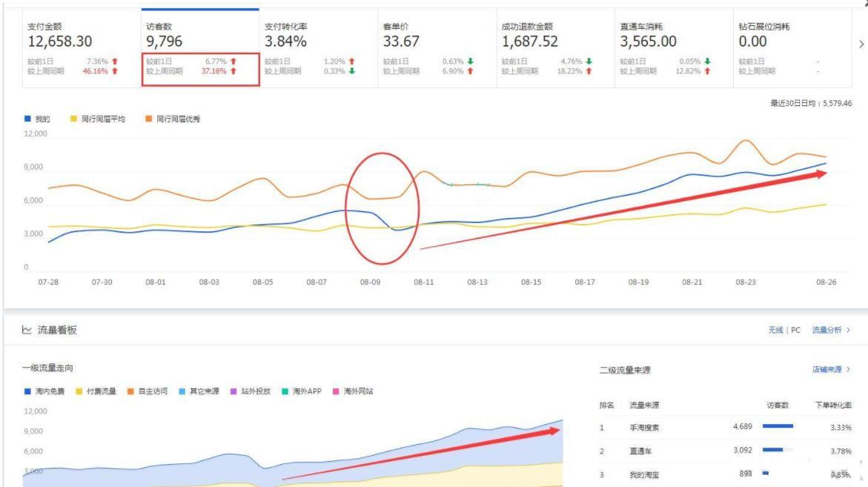This screenshot has height=487, width=868.
Task: Hide 付费流量 in traffic legend
Action: pyautogui.click(x=96, y=391)
